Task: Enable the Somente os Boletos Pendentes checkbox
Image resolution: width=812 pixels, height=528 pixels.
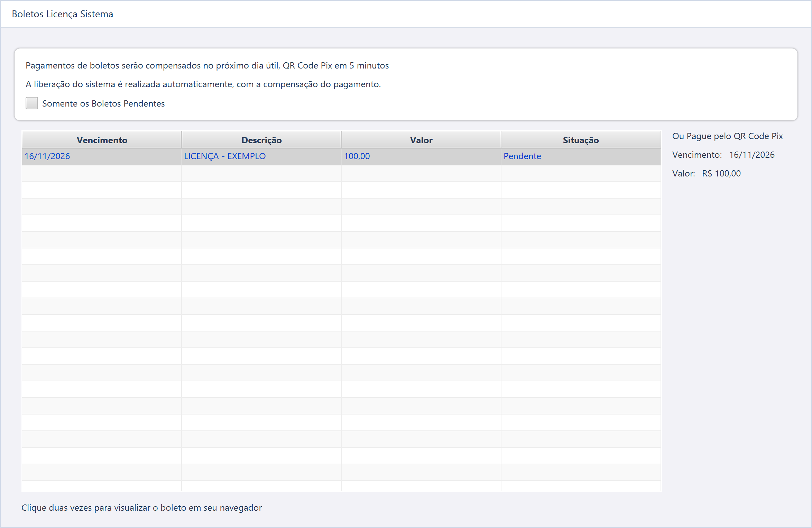Action: coord(32,103)
